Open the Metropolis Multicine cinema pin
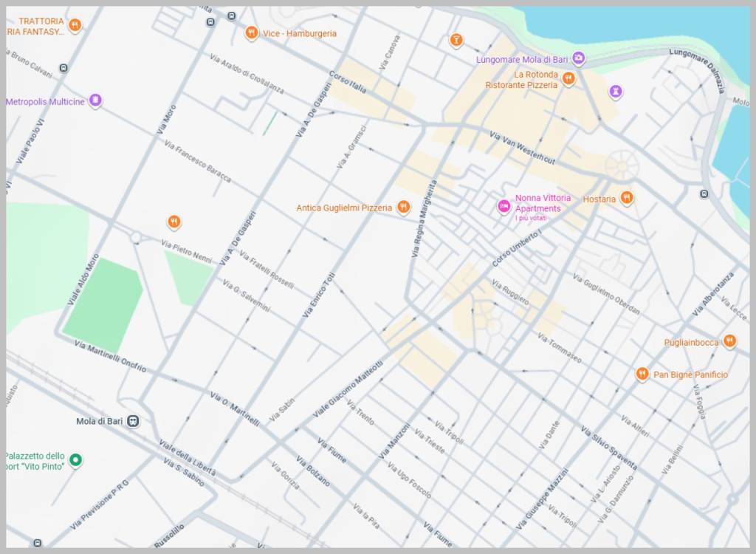Screen dimensions: 756x554 94,100
